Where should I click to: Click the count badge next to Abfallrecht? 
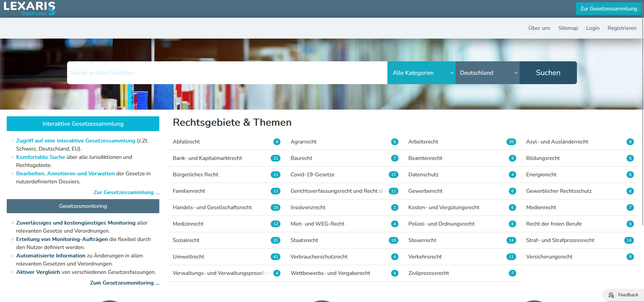277,142
